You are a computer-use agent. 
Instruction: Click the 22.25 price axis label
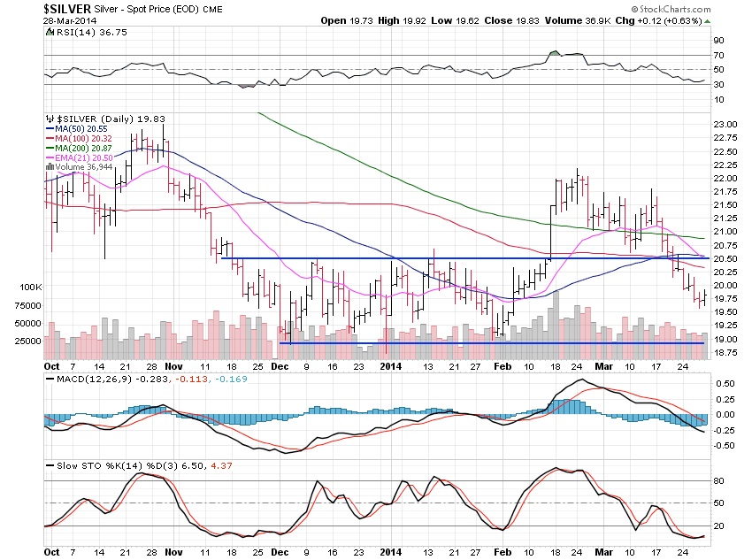coord(725,165)
